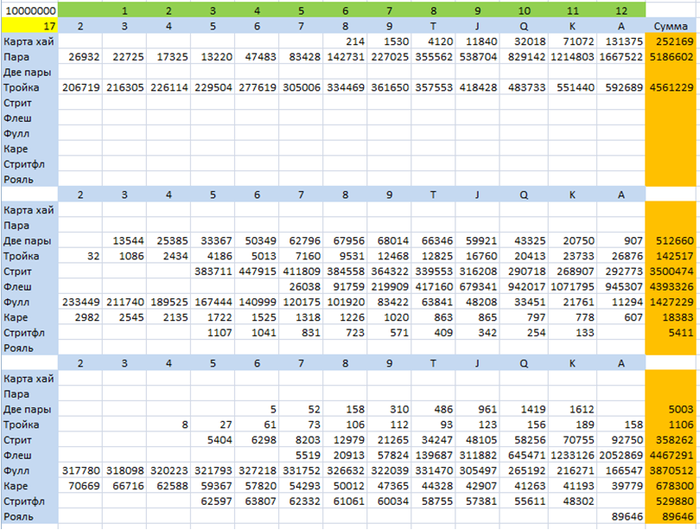This screenshot has width=700, height=530.
Task: Click cell value 2982
Action: (x=80, y=317)
